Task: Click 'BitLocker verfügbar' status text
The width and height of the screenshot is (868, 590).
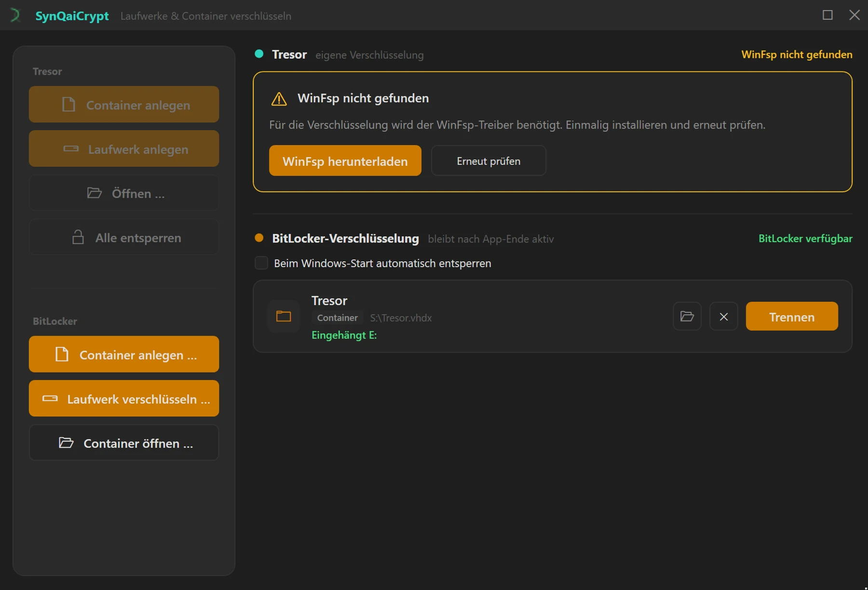Action: click(x=805, y=239)
